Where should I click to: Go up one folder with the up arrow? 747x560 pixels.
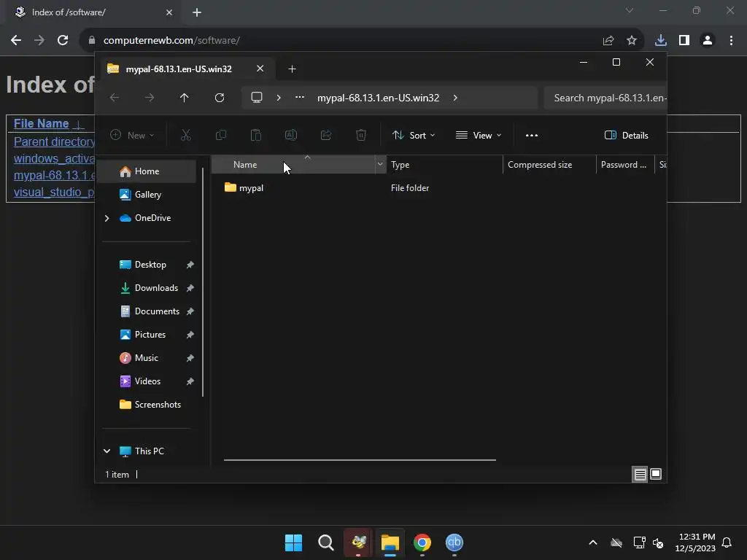[x=185, y=98]
